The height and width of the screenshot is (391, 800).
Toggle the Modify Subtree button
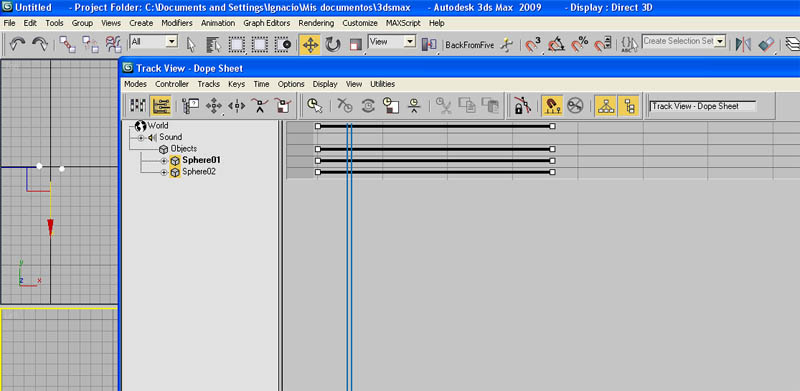click(x=606, y=106)
